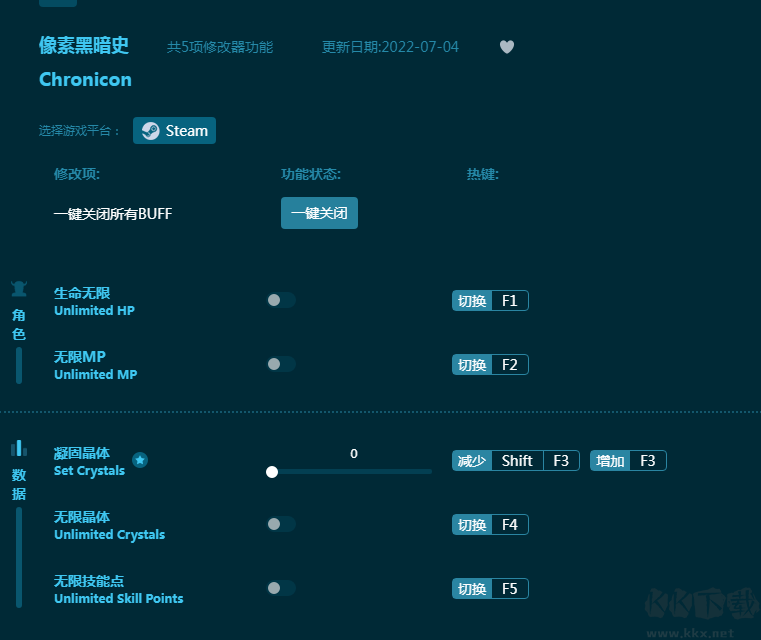Screen dimensions: 761x640
Task: Click the 选择游戏平台 label
Action: (79, 131)
